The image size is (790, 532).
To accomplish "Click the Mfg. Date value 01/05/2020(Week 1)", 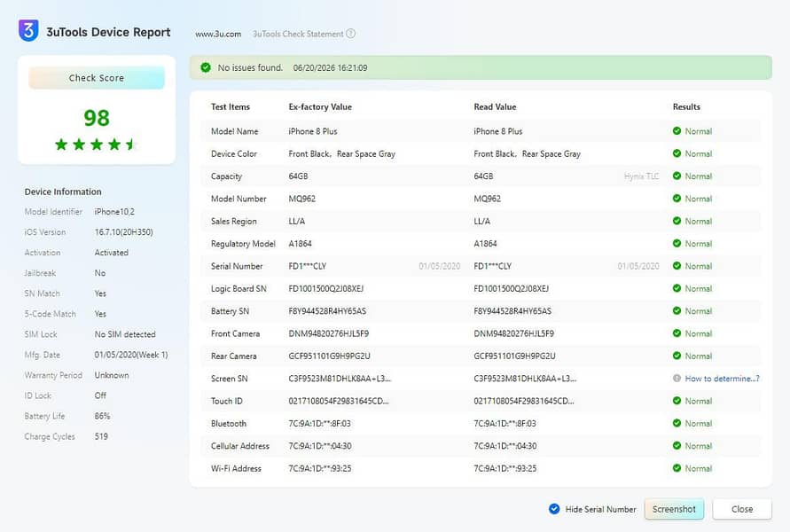I will click(131, 355).
